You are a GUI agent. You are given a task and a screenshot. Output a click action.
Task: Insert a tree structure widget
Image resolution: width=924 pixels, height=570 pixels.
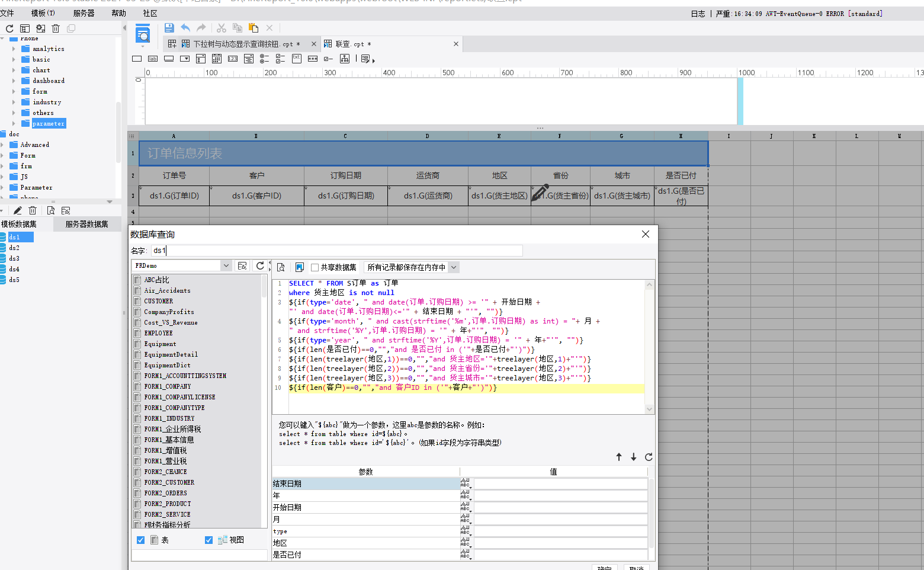coord(345,59)
